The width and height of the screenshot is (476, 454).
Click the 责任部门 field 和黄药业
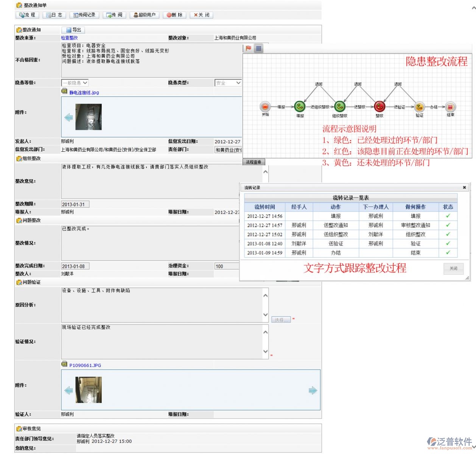[228, 150]
